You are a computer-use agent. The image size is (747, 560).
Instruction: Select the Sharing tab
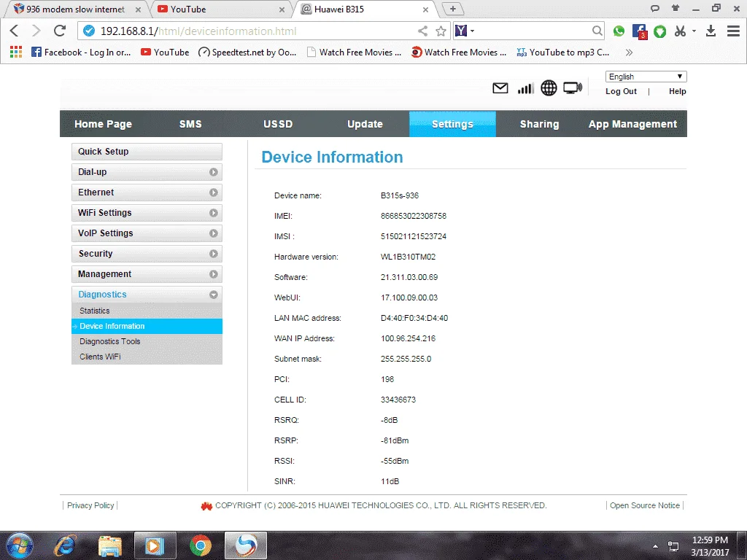click(x=539, y=124)
